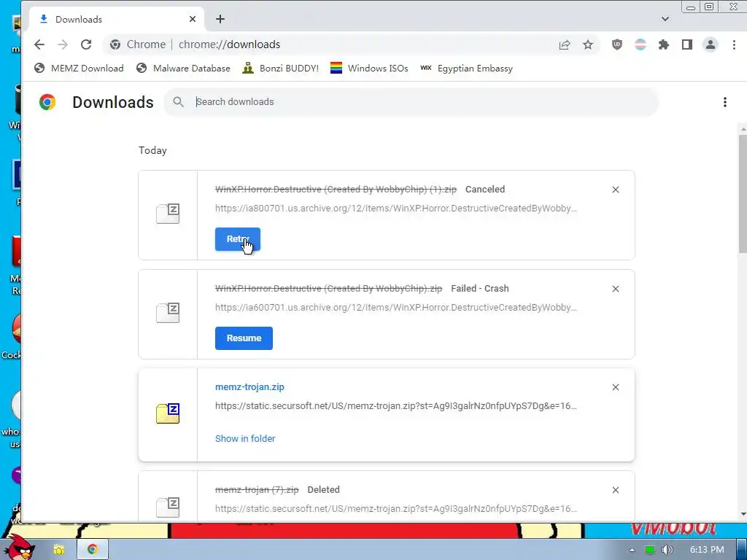This screenshot has width=747, height=560.
Task: Remove memz-trojan.zip from the list
Action: [616, 387]
